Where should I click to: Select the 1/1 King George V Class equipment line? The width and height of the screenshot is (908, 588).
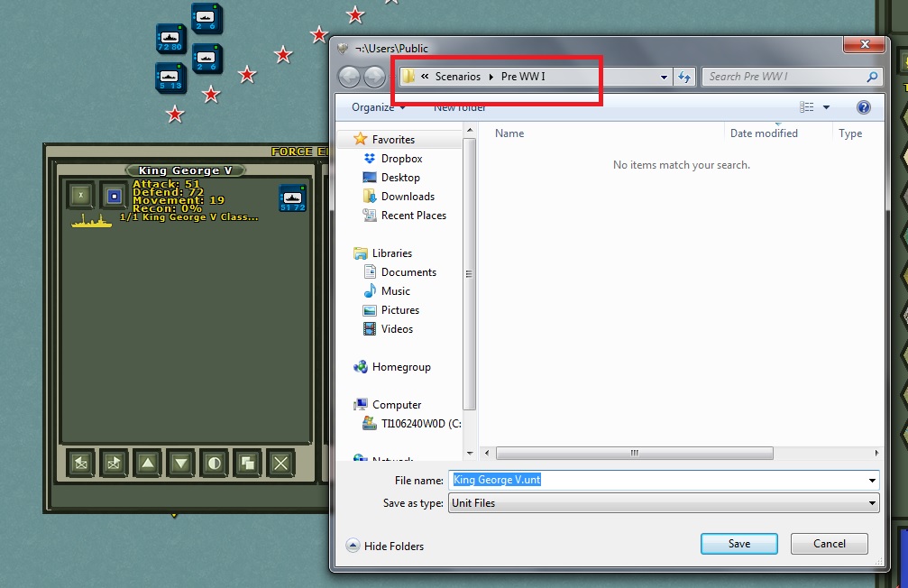pos(188,217)
